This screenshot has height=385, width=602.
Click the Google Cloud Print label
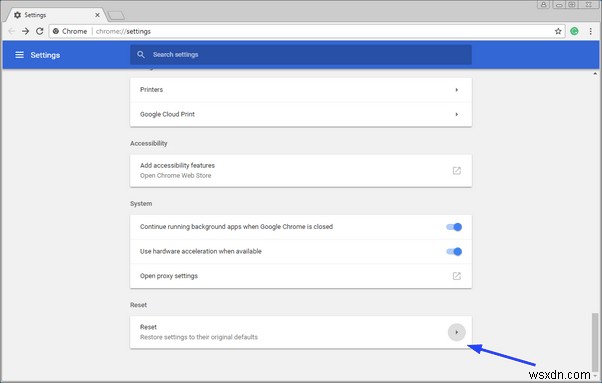[x=167, y=114]
